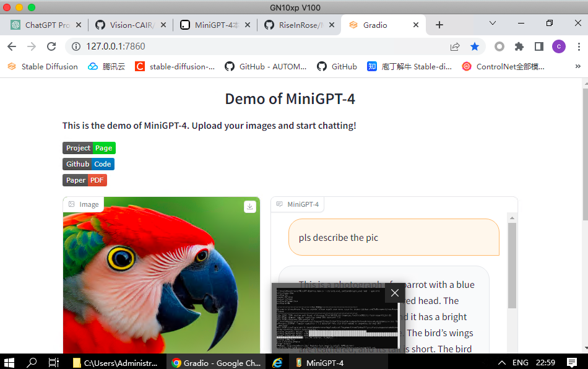Open the notification center icon

tap(571, 363)
